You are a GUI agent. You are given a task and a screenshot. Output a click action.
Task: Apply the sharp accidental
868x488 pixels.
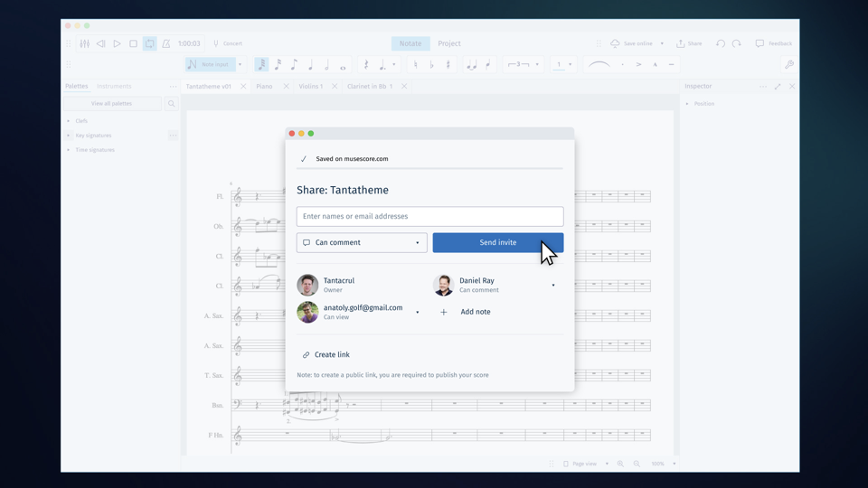pyautogui.click(x=448, y=65)
